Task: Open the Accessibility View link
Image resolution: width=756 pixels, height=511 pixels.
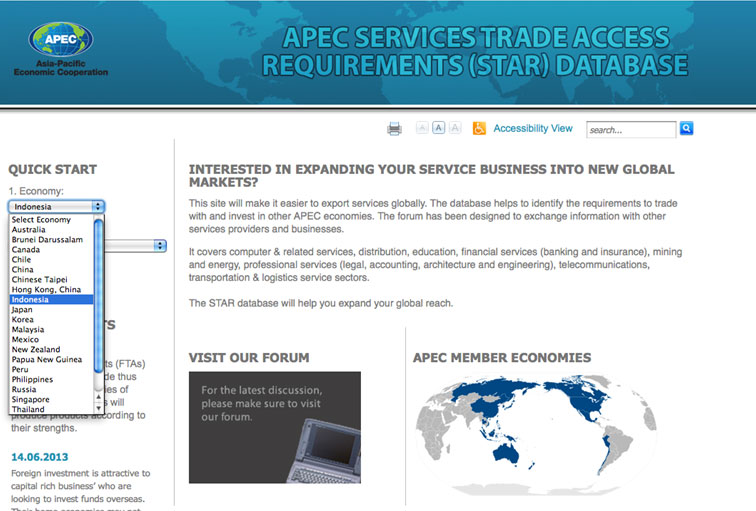Action: pos(533,128)
